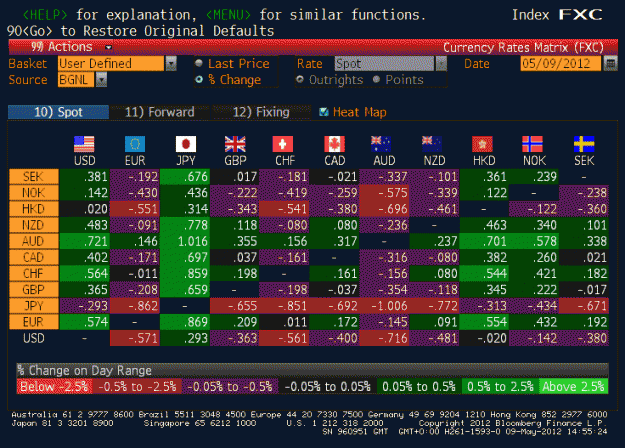Click the CAD row label
625x448 pixels.
click(33, 257)
